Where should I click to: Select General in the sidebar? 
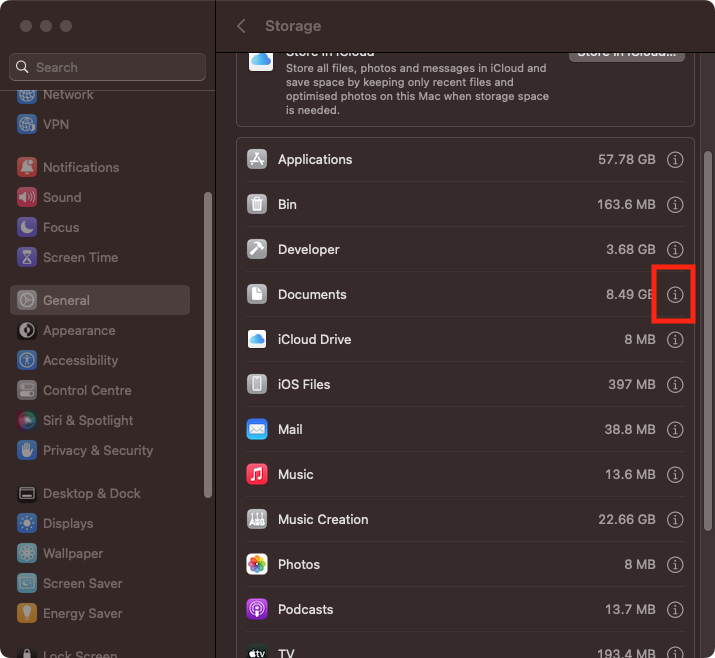[x=100, y=300]
